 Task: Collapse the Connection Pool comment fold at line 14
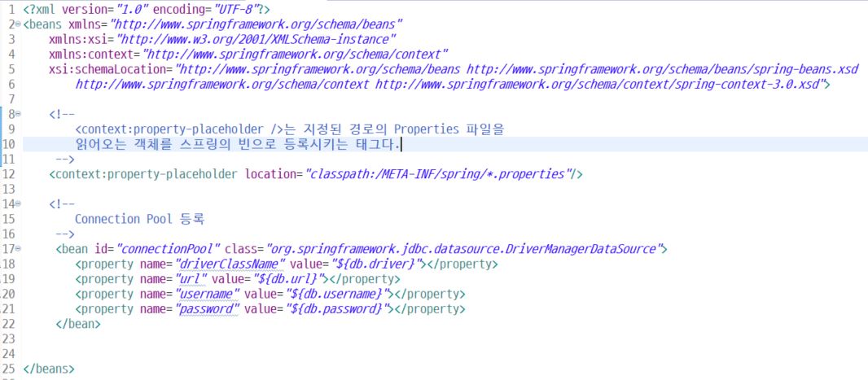point(19,204)
